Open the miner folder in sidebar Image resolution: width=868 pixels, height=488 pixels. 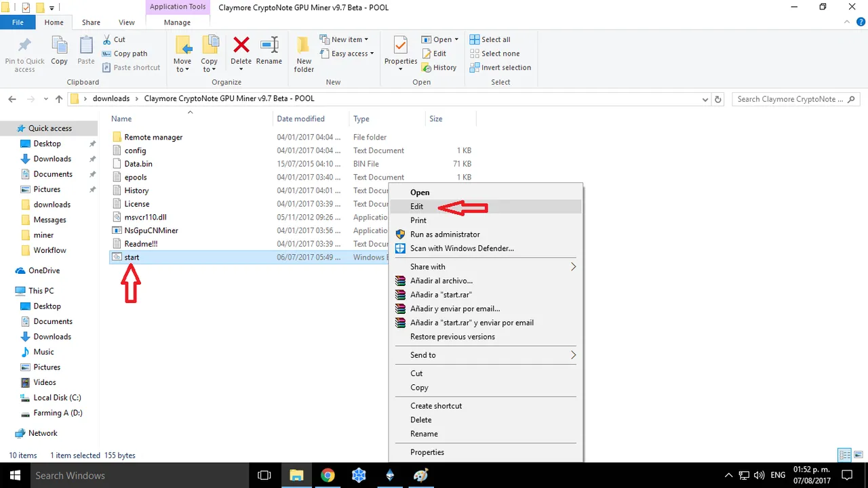coord(43,235)
